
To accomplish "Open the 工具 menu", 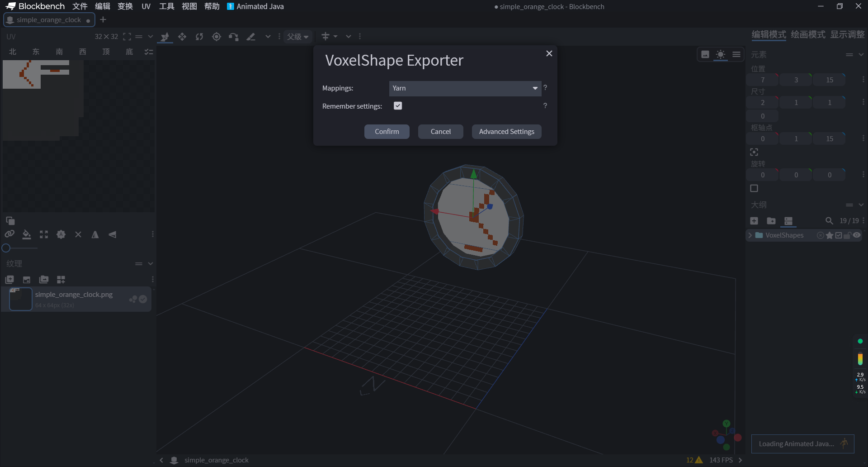I will [x=167, y=6].
